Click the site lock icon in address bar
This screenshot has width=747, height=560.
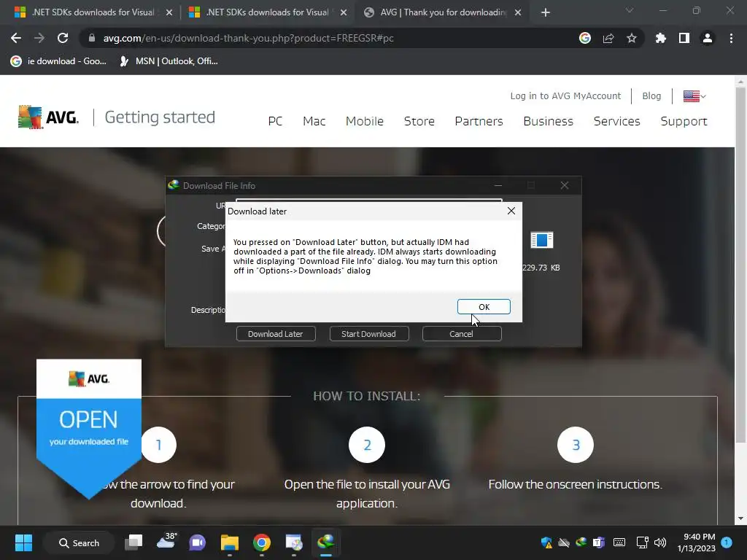[92, 38]
